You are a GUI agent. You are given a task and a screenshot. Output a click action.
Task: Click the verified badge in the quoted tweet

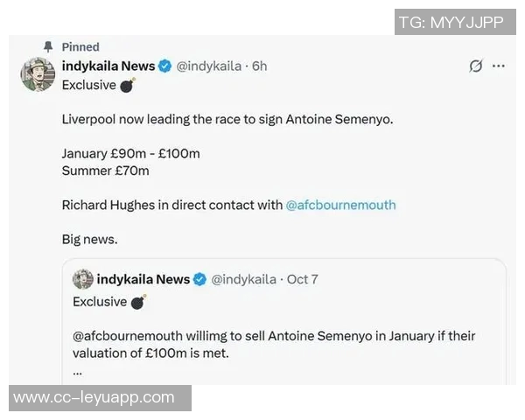(x=199, y=279)
